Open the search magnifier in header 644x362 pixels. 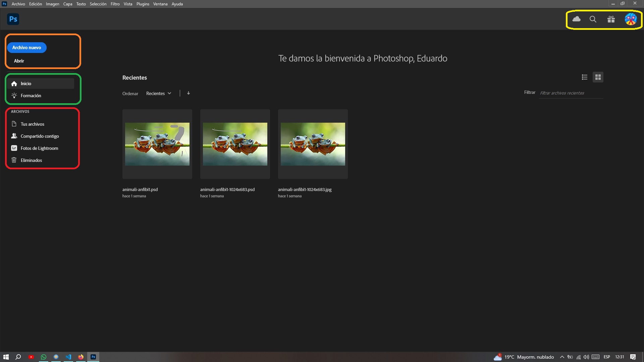pyautogui.click(x=593, y=19)
